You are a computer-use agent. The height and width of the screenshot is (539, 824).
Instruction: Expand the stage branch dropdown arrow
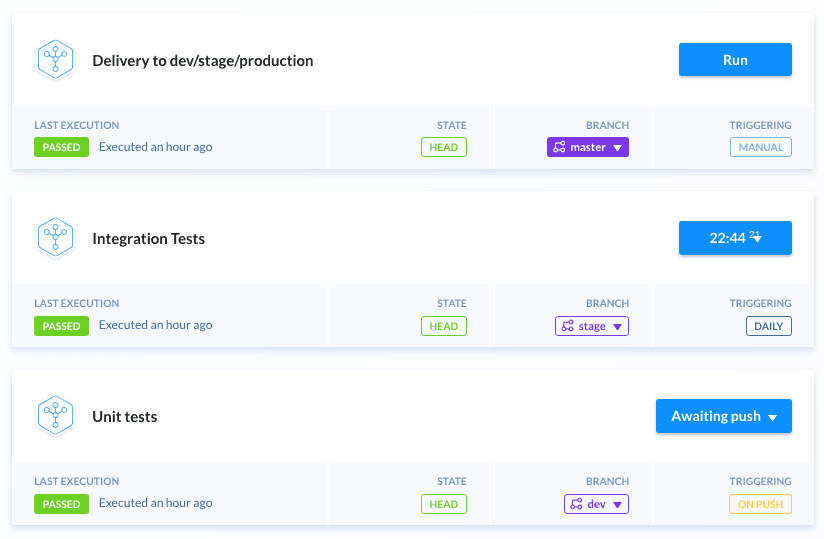[618, 327]
